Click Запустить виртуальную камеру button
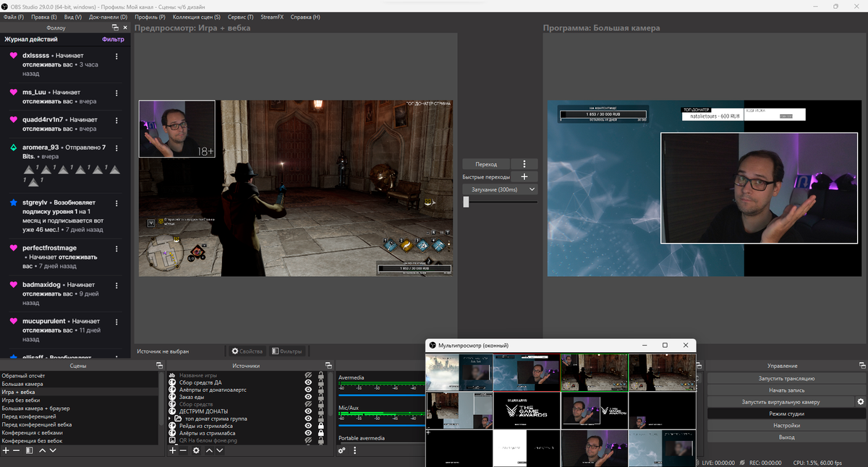This screenshot has width=868, height=467. pos(780,401)
